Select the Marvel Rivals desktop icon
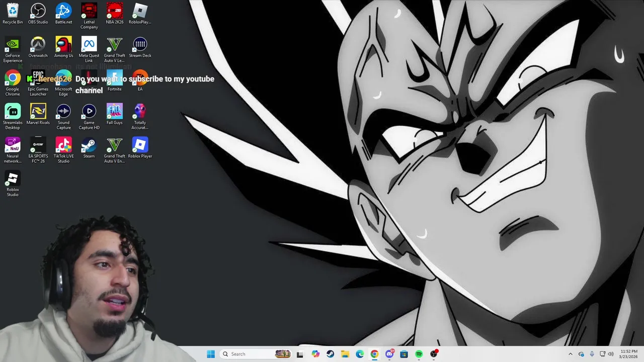The image size is (644, 362). click(x=38, y=114)
